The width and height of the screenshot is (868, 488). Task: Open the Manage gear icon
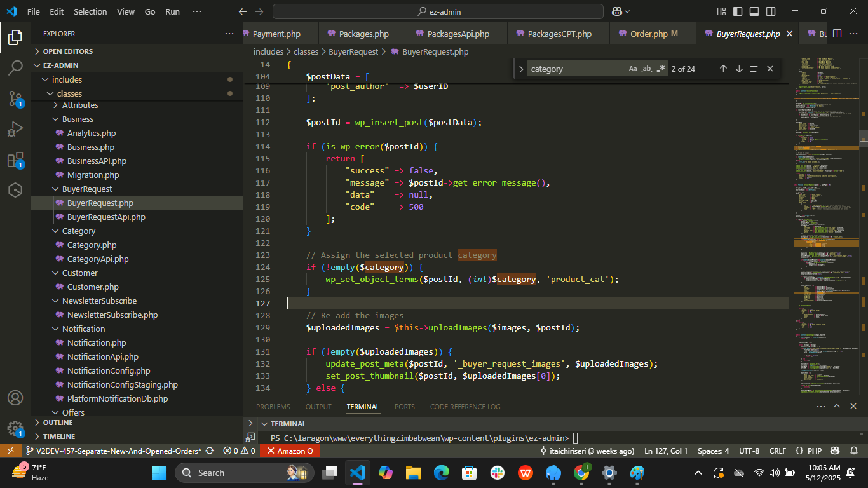coord(15,428)
